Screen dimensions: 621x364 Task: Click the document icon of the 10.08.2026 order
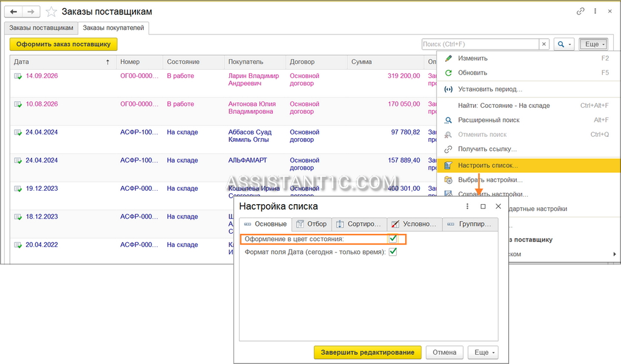pos(18,104)
